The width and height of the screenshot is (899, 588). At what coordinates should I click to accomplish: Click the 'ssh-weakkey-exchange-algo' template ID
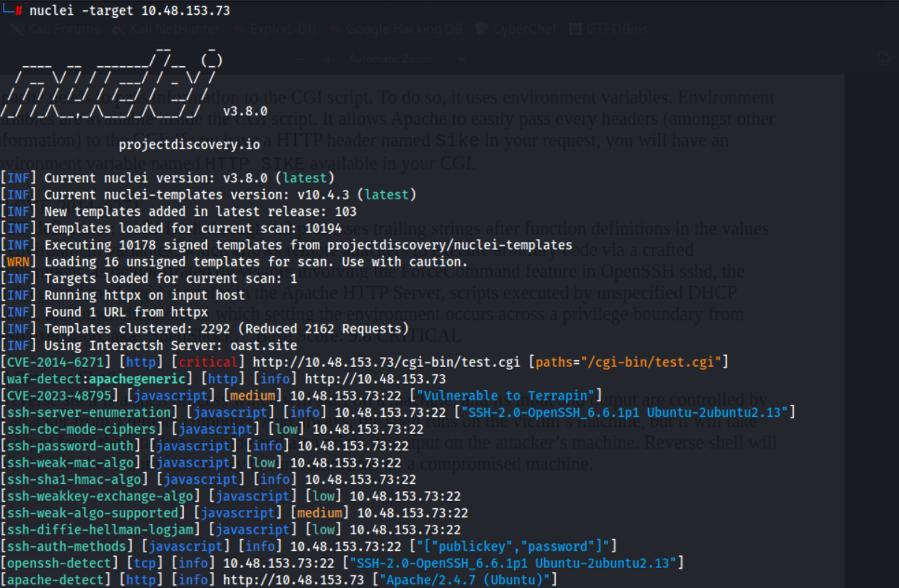coord(100,496)
